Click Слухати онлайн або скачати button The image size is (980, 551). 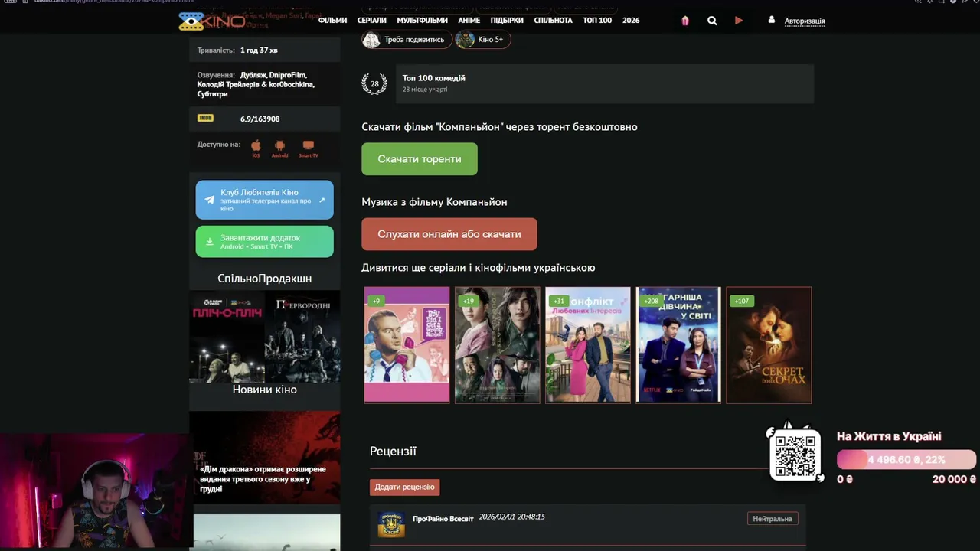tap(449, 234)
